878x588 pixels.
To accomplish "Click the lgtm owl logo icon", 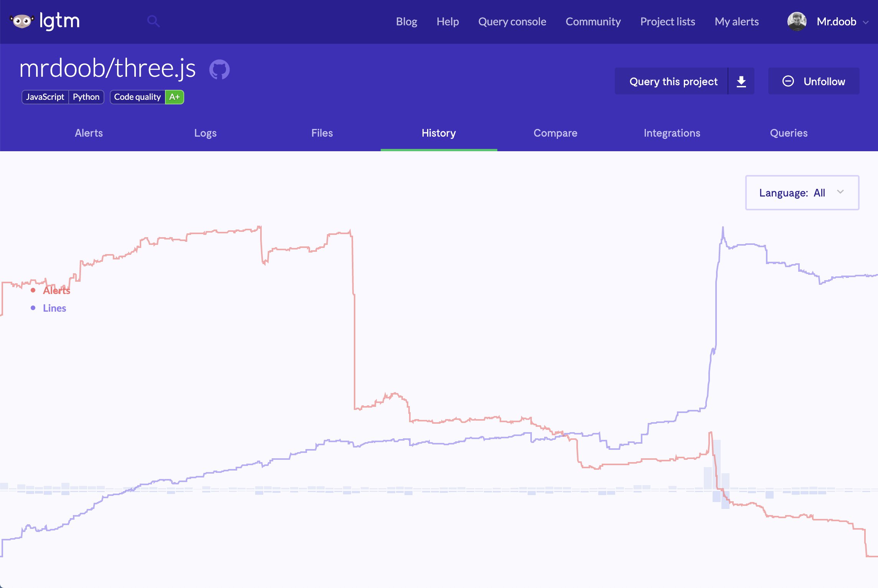I will pyautogui.click(x=22, y=21).
